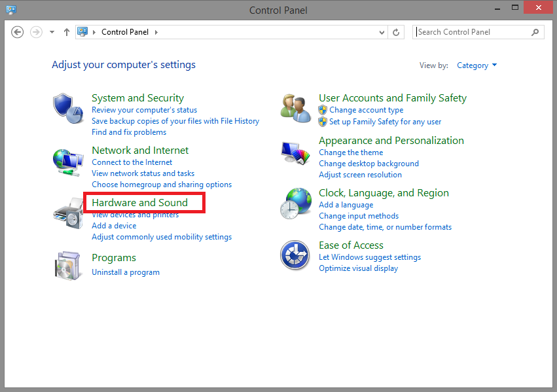Open View network status and tasks
The width and height of the screenshot is (557, 392).
pyautogui.click(x=143, y=173)
